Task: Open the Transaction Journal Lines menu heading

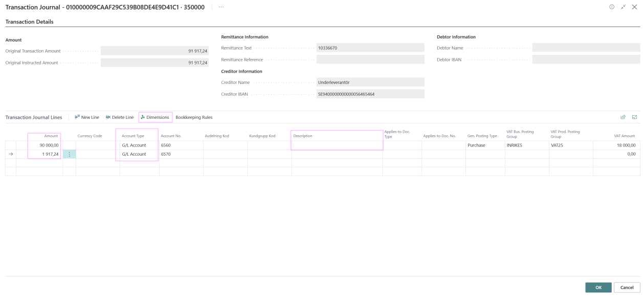Action: pos(34,117)
